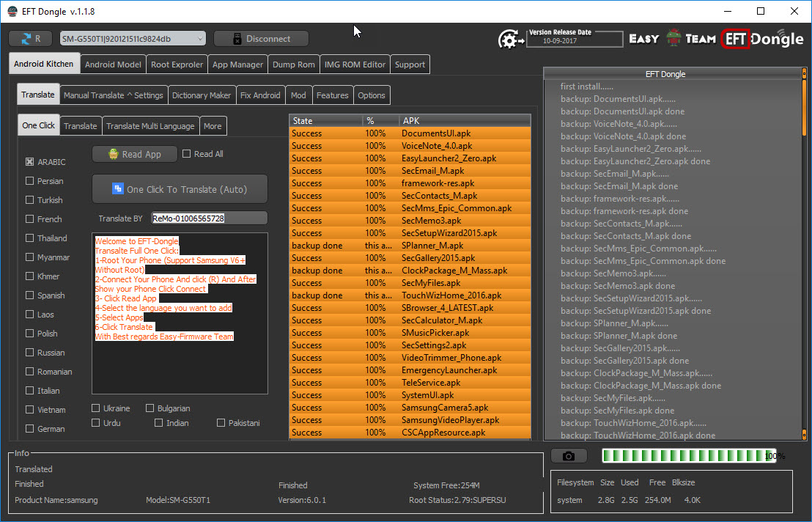The height and width of the screenshot is (522, 812).
Task: Tick the Pakistani language checkbox
Action: (221, 422)
